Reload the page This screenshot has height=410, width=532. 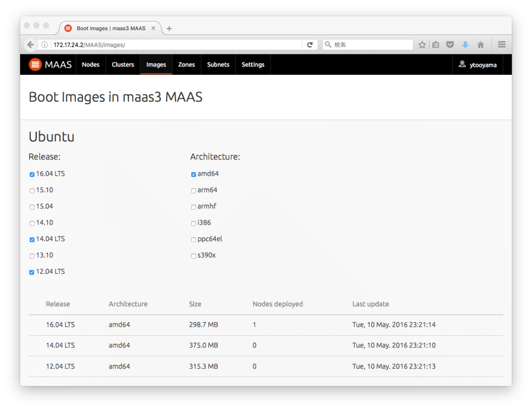click(310, 45)
